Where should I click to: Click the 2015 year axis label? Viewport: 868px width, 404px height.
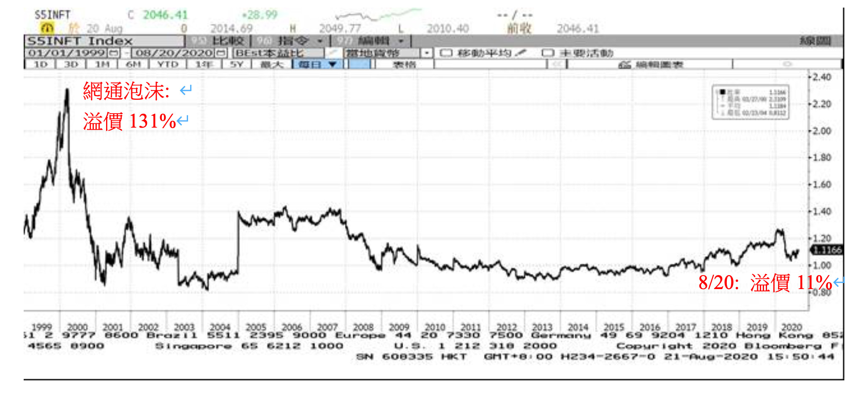pos(614,327)
